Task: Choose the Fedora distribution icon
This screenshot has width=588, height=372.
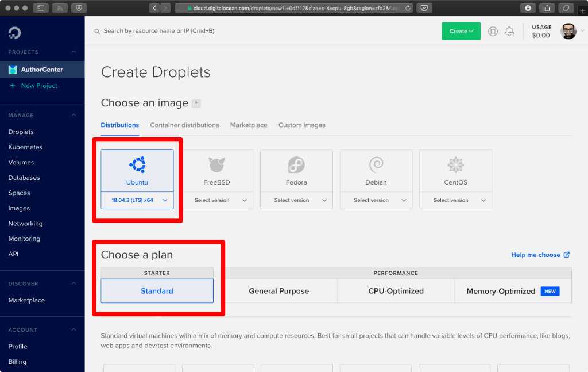Action: pos(296,165)
